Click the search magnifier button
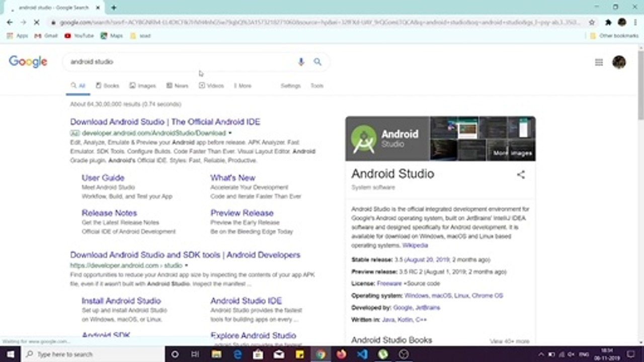644x362 pixels. point(317,61)
